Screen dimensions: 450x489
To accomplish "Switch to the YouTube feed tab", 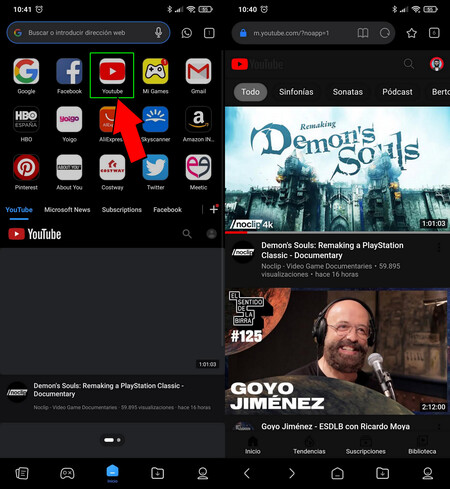I will [x=19, y=210].
